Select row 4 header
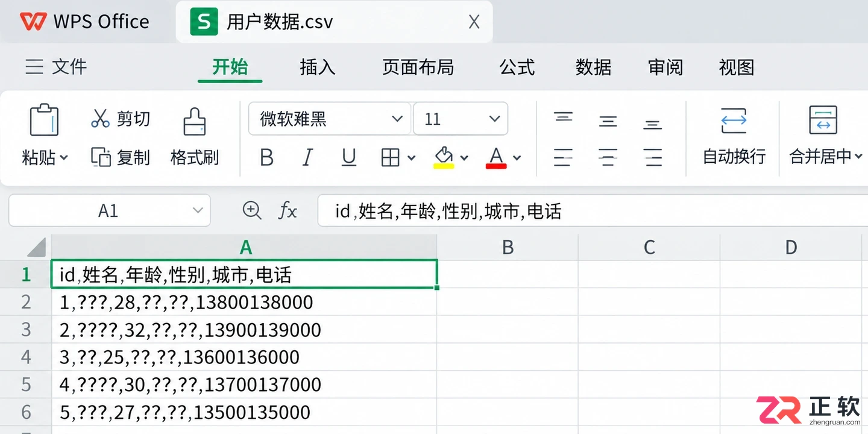This screenshot has height=434, width=868. click(x=26, y=357)
